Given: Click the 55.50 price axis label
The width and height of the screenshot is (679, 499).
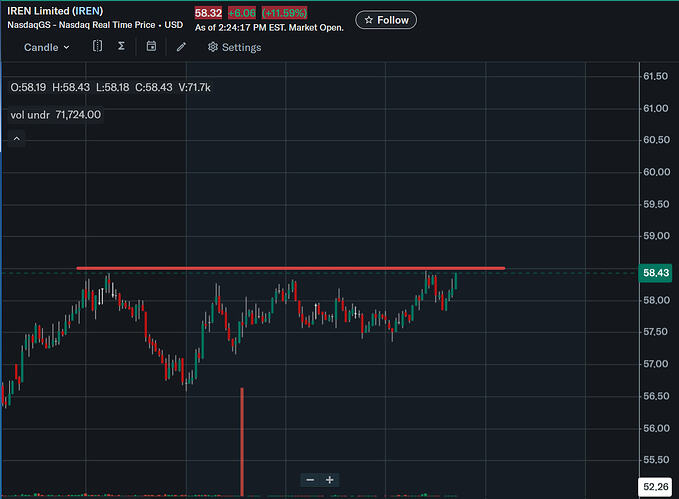Looking at the screenshot, I should point(656,460).
